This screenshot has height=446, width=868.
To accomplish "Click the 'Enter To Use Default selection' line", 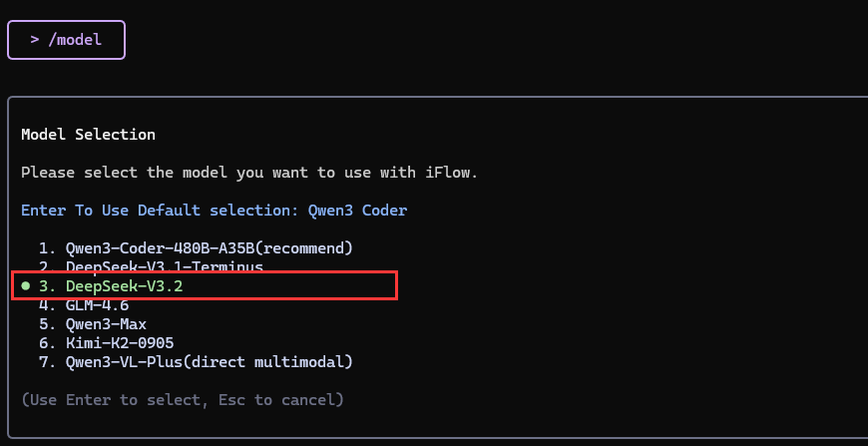I will (x=160, y=211).
